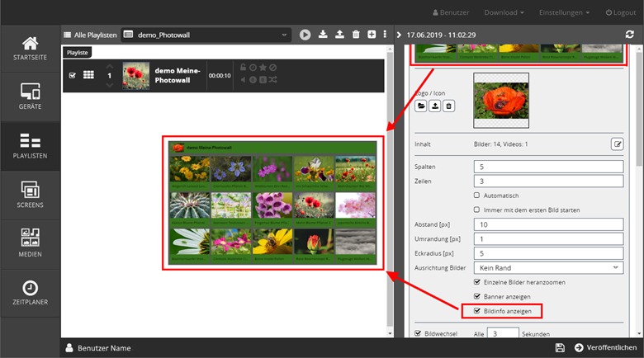This screenshot has height=358, width=644.
Task: Open the demo_Photowall playlist dropdown
Action: [x=206, y=35]
